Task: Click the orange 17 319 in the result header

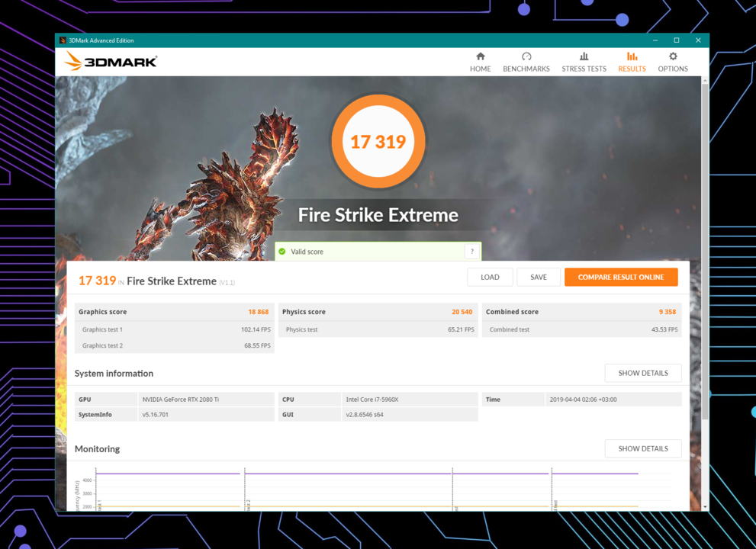Action: [98, 281]
